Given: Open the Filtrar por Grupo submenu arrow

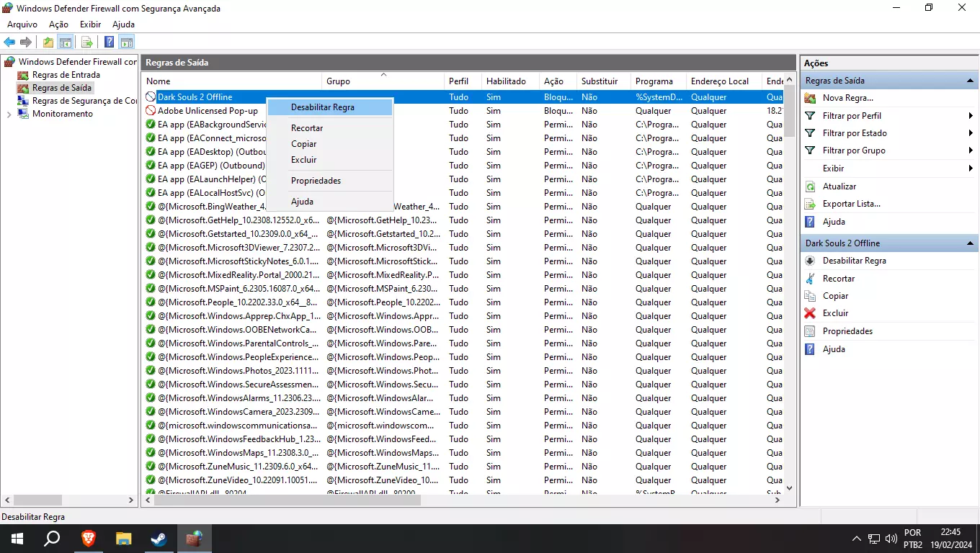Looking at the screenshot, I should pyautogui.click(x=971, y=150).
